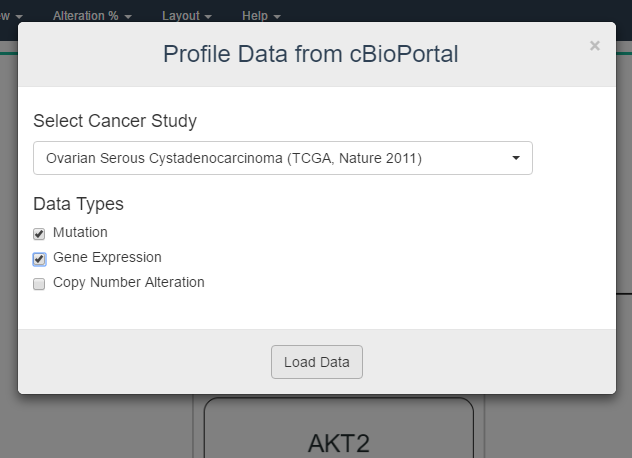This screenshot has height=458, width=632.
Task: Click the cancer study dropdown caret arrow
Action: click(516, 158)
